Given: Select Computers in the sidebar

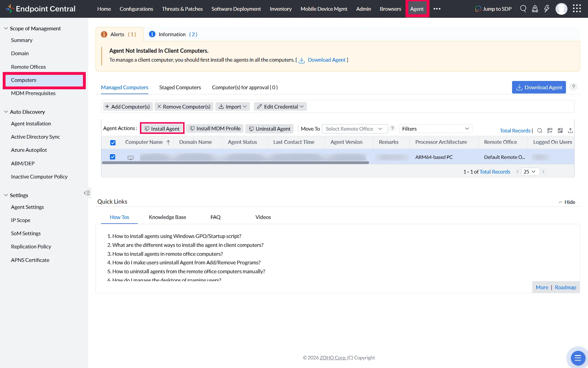Looking at the screenshot, I should pos(44,80).
